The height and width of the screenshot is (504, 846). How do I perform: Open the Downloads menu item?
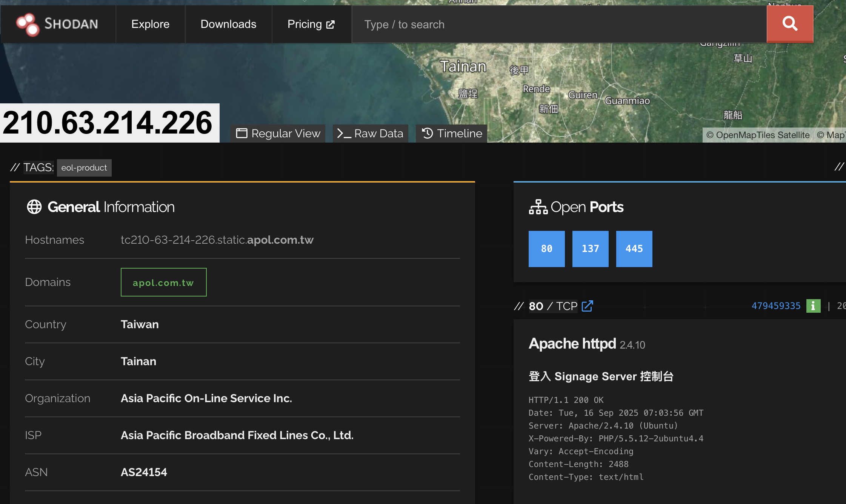(x=228, y=24)
